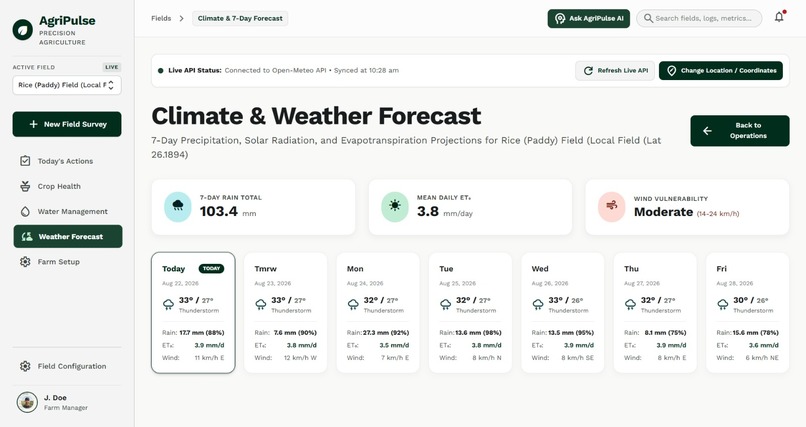The width and height of the screenshot is (806, 427).
Task: Click the Climate & 7-Day Forecast breadcrumb
Action: click(x=240, y=18)
